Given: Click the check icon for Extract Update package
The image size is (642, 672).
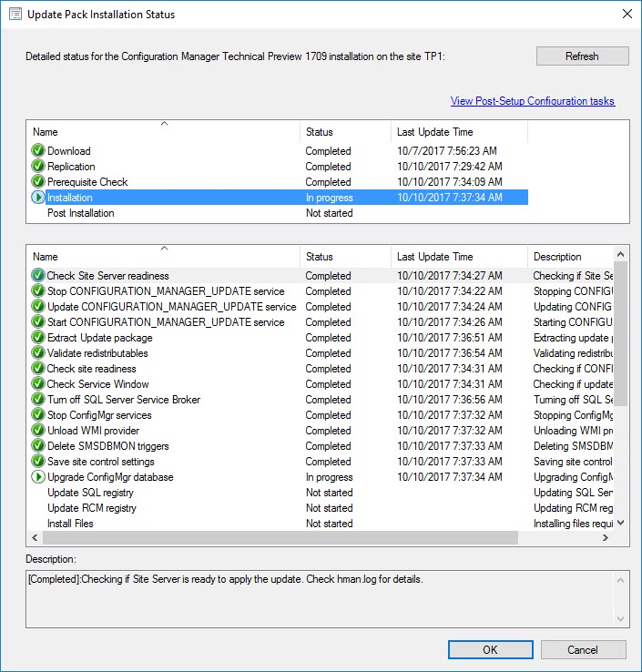Looking at the screenshot, I should [x=38, y=337].
